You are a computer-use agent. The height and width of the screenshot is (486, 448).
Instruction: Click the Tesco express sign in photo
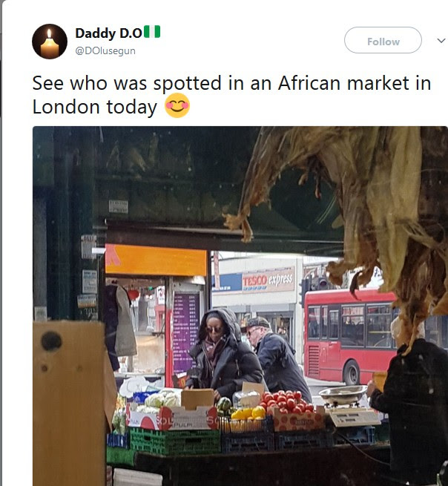pyautogui.click(x=268, y=280)
